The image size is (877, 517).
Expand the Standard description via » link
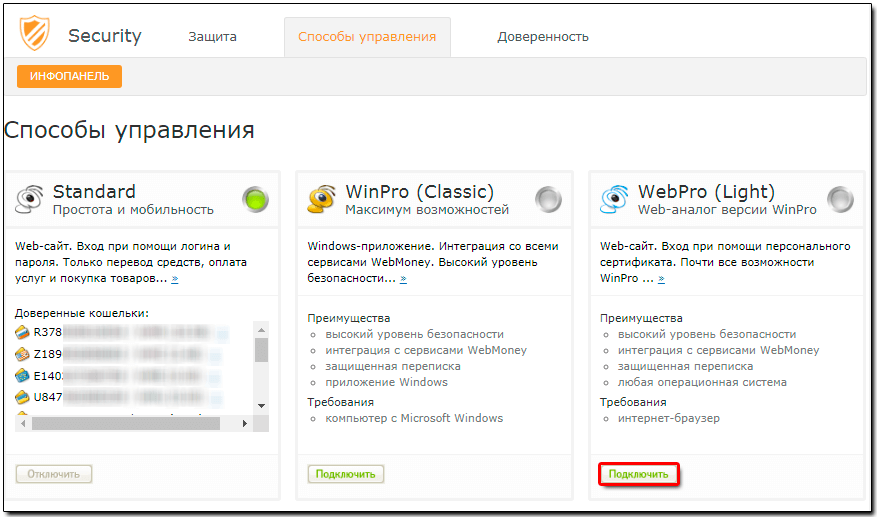tap(175, 278)
